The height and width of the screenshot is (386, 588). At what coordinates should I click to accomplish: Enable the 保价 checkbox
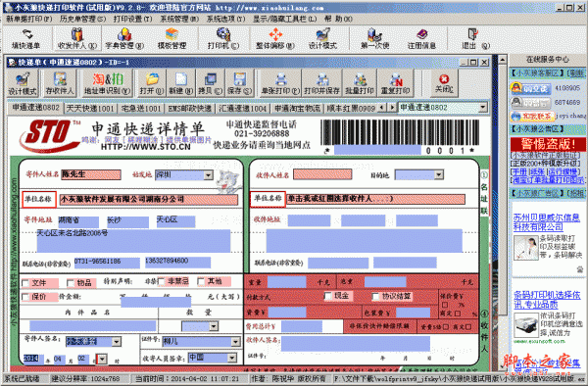coord(25,297)
